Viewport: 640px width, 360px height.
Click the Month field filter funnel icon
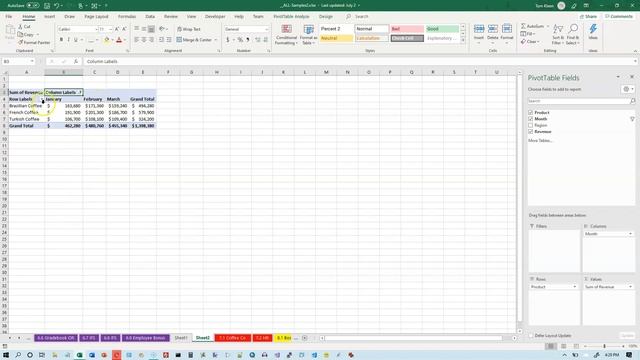tap(632, 119)
